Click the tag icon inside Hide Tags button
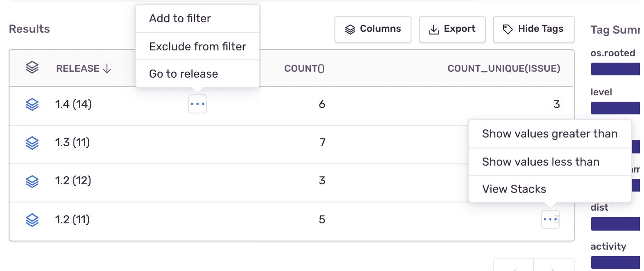The height and width of the screenshot is (271, 644). tap(508, 29)
